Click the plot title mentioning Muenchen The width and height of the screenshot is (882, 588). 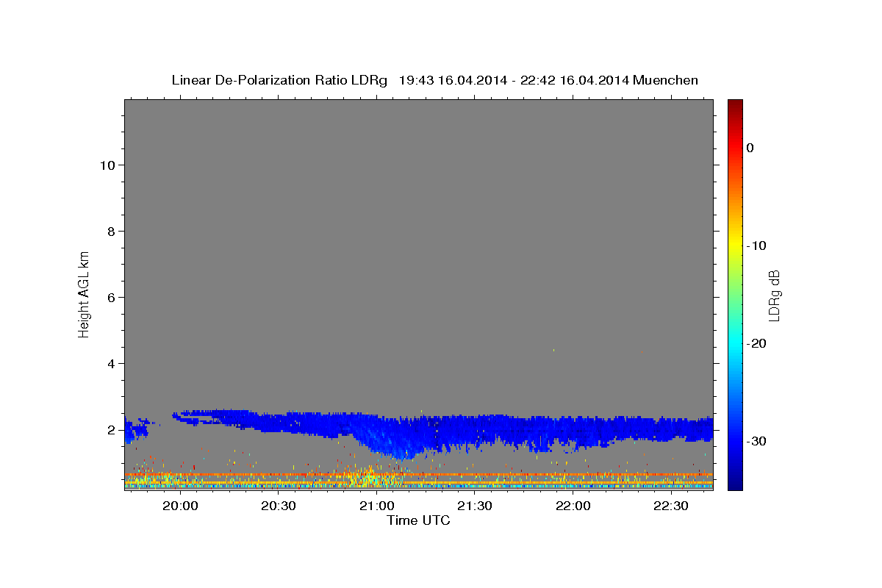[434, 80]
